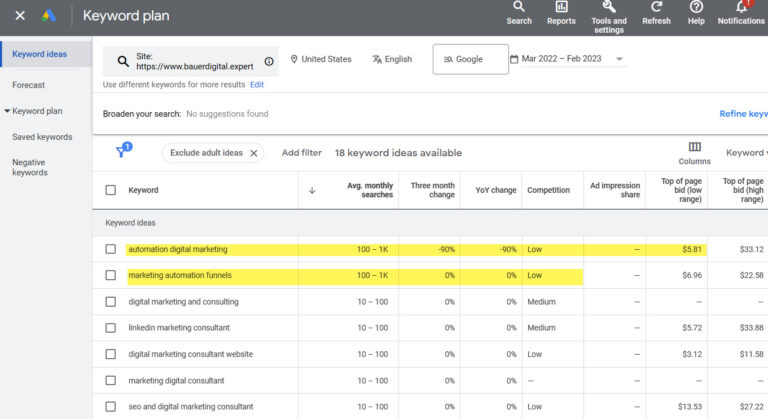Click the Google Ads logo
Image resolution: width=768 pixels, height=419 pixels.
(x=48, y=16)
